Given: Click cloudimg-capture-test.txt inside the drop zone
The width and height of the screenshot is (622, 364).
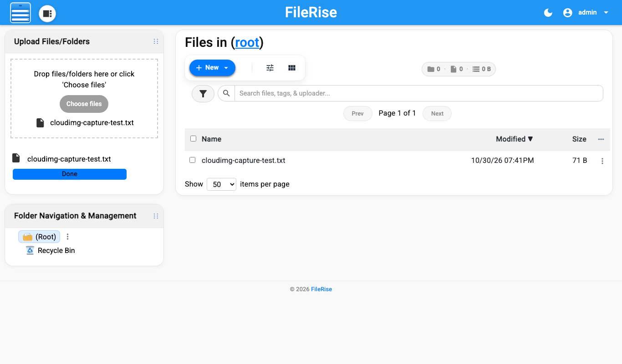Looking at the screenshot, I should [92, 123].
